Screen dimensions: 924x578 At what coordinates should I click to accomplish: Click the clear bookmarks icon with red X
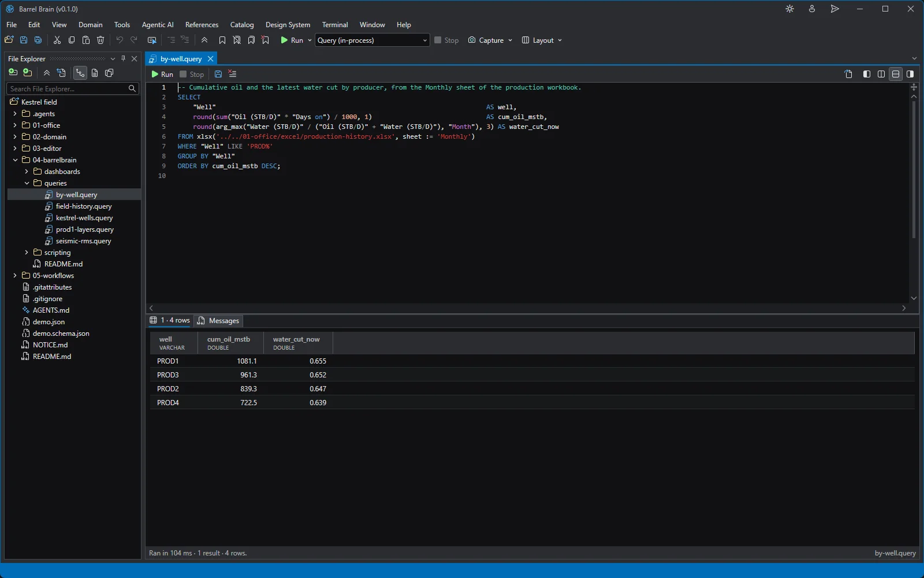click(266, 40)
